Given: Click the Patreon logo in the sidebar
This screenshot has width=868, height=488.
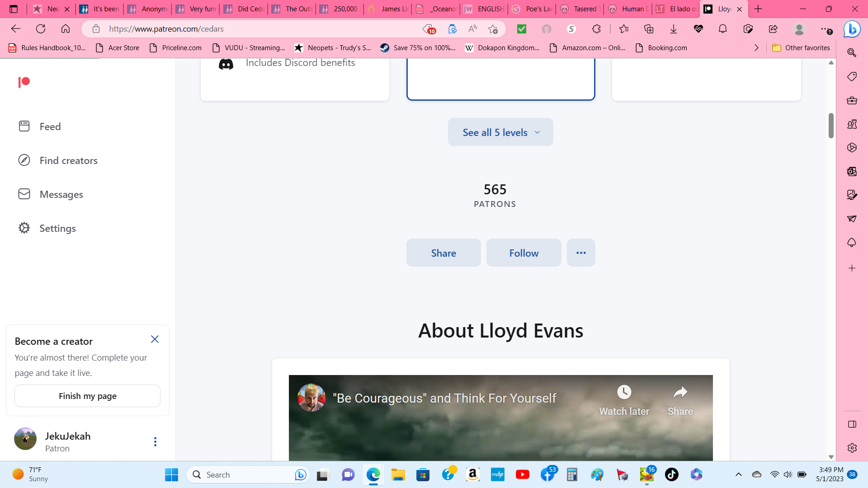Looking at the screenshot, I should pyautogui.click(x=24, y=82).
